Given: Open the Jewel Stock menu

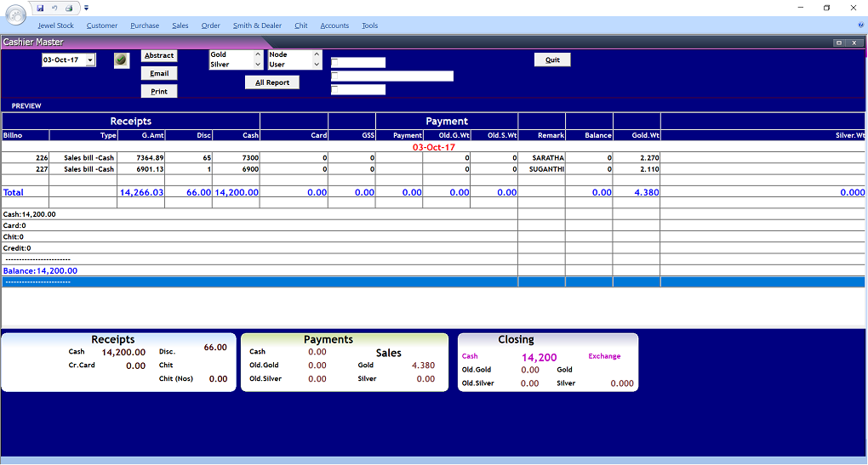Looking at the screenshot, I should [x=55, y=26].
